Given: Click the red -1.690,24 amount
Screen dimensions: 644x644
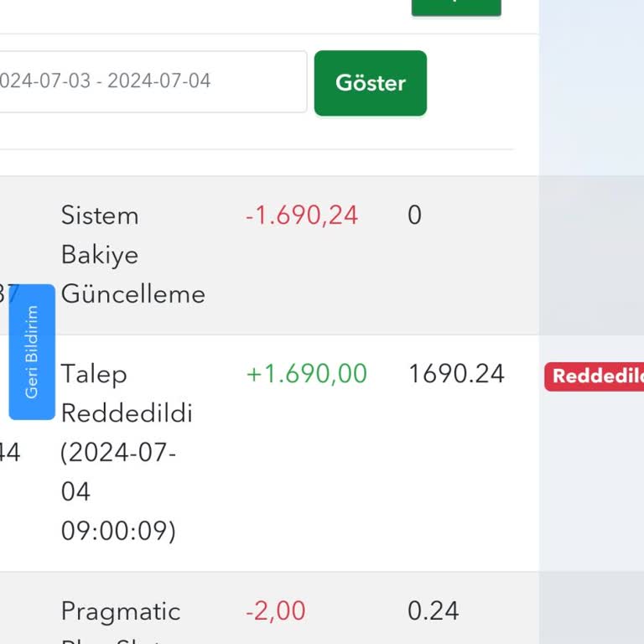Looking at the screenshot, I should 302,215.
